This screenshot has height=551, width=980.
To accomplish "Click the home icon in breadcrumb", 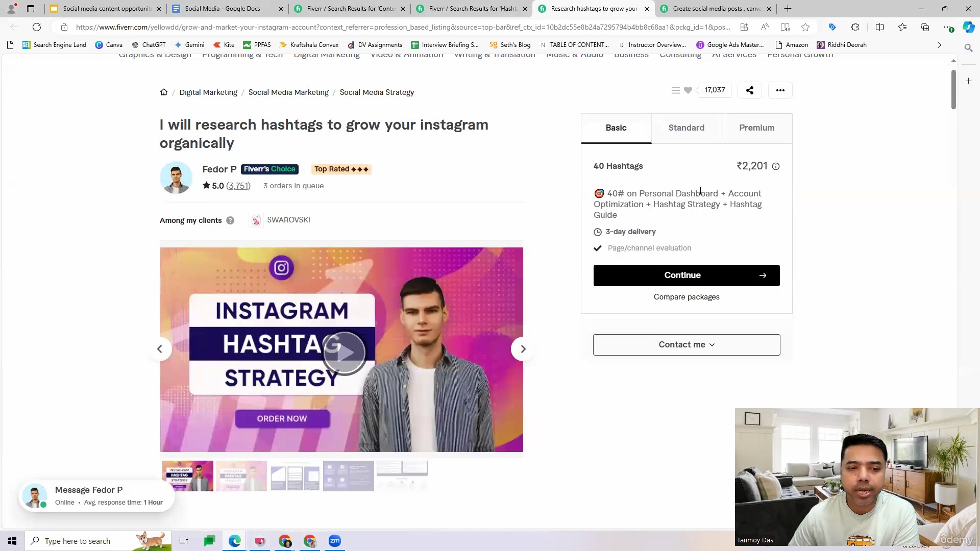I will 163,92.
